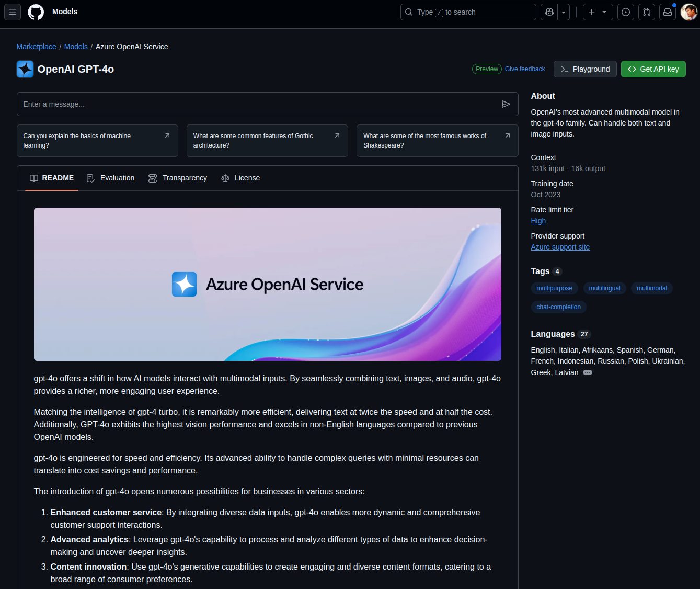The width and height of the screenshot is (700, 589).
Task: Select the Shakespeare famous works prompt
Action: [x=437, y=140]
